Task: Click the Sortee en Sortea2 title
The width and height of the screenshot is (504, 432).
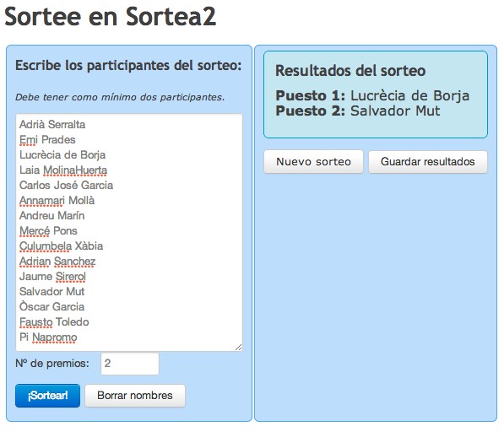Action: [111, 16]
